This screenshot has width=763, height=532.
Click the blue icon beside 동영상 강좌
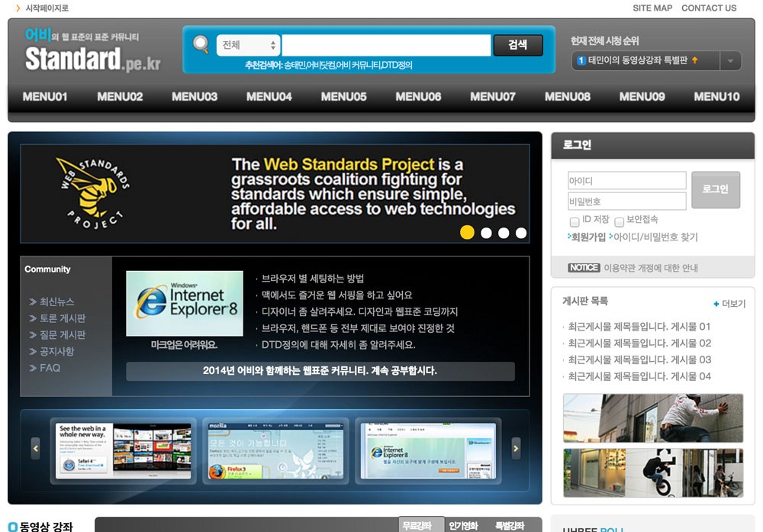click(x=13, y=527)
